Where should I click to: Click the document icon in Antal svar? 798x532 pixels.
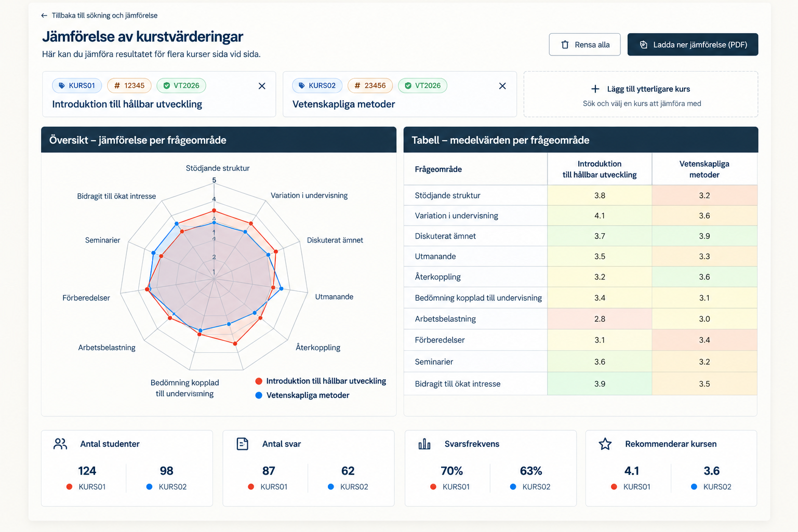[243, 444]
